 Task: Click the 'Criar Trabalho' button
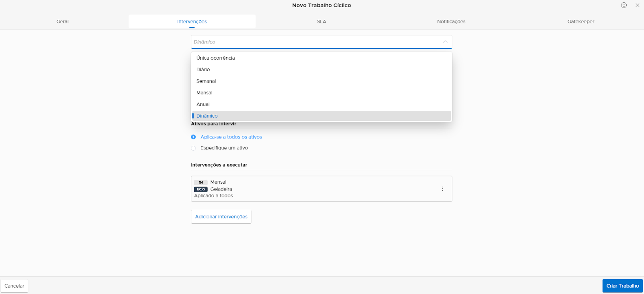pyautogui.click(x=623, y=286)
